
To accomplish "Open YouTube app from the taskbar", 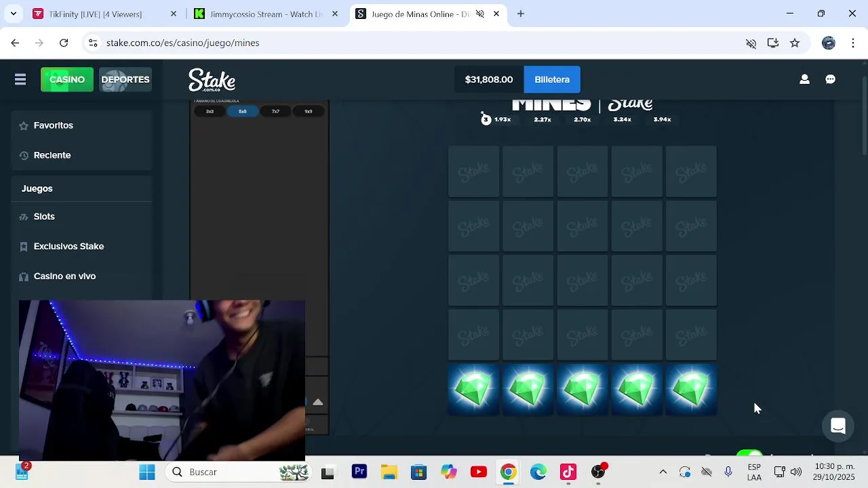I will pyautogui.click(x=479, y=472).
